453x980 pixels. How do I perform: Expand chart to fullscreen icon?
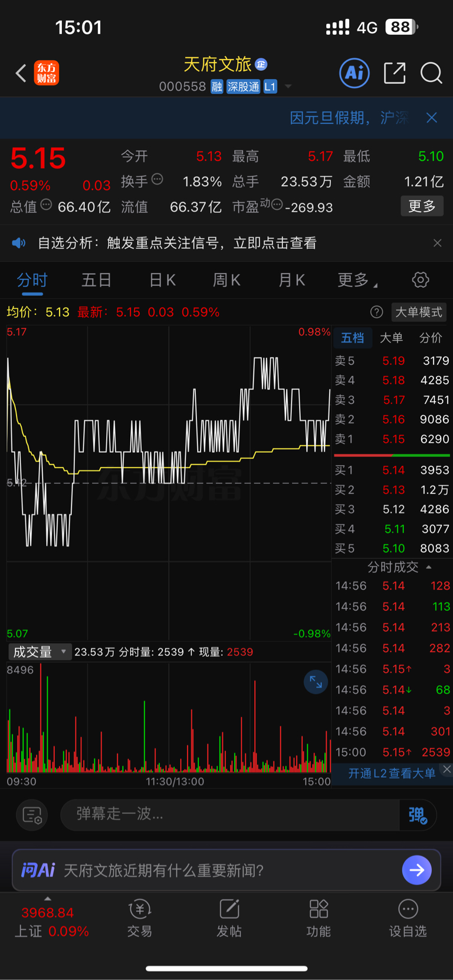coord(316,682)
